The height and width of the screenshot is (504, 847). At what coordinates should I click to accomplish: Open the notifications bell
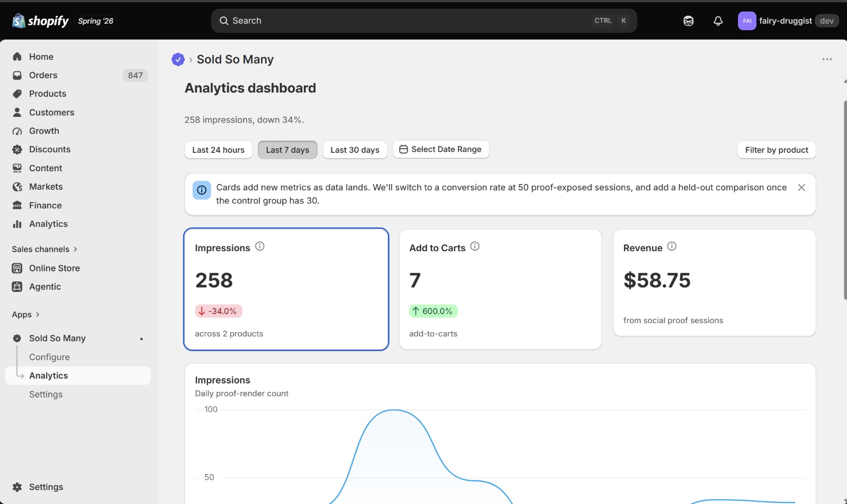point(718,21)
